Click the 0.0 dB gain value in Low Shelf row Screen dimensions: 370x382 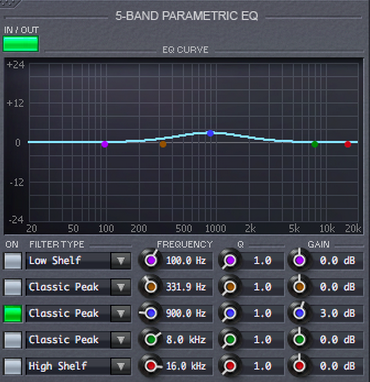coord(337,261)
